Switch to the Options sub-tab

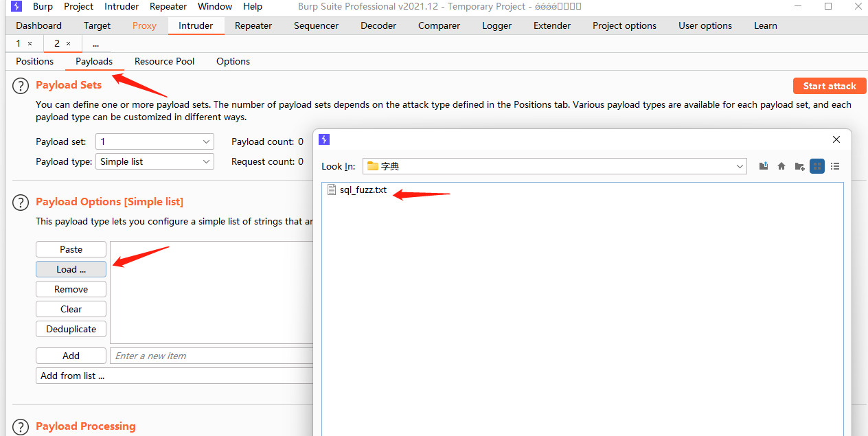233,61
